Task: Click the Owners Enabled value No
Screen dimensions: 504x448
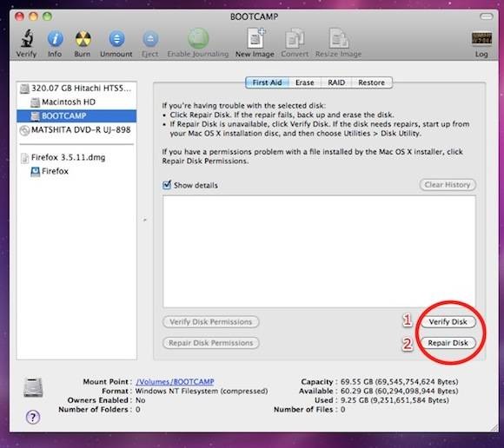Action: pyautogui.click(x=141, y=400)
